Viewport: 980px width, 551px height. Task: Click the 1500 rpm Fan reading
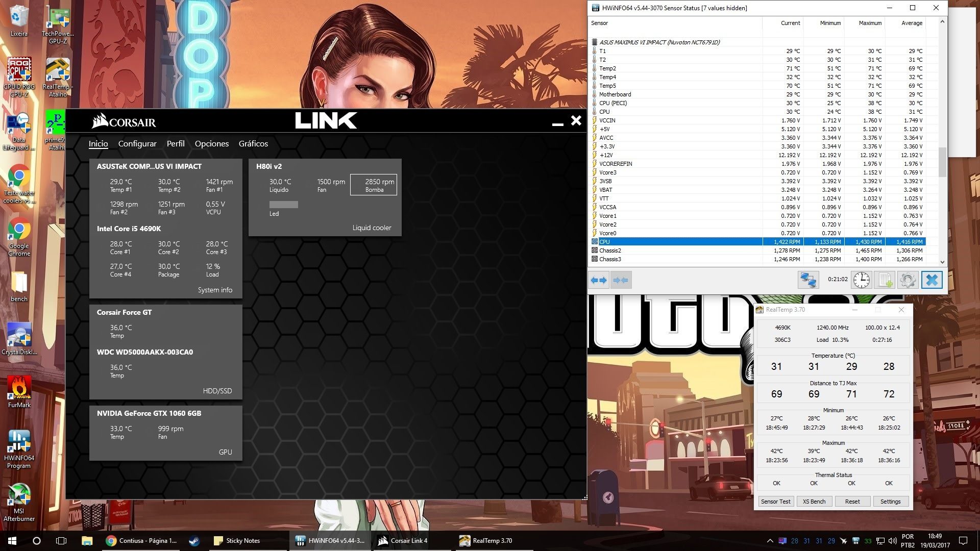tap(331, 185)
